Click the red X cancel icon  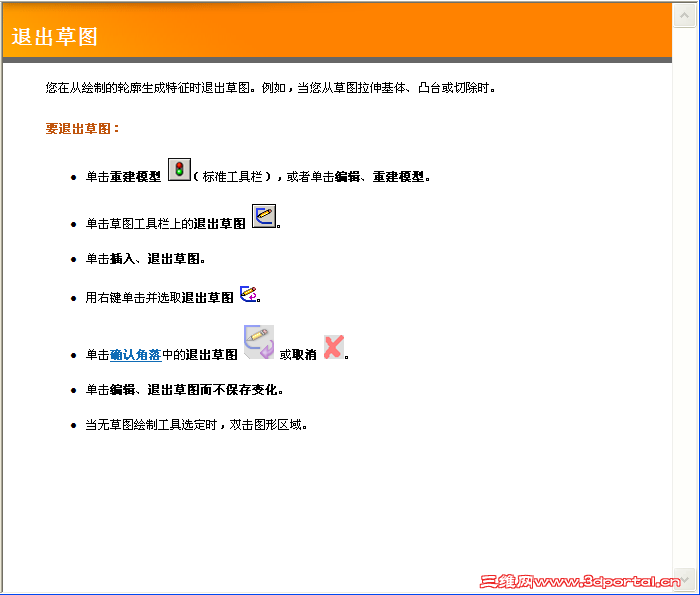click(x=333, y=347)
